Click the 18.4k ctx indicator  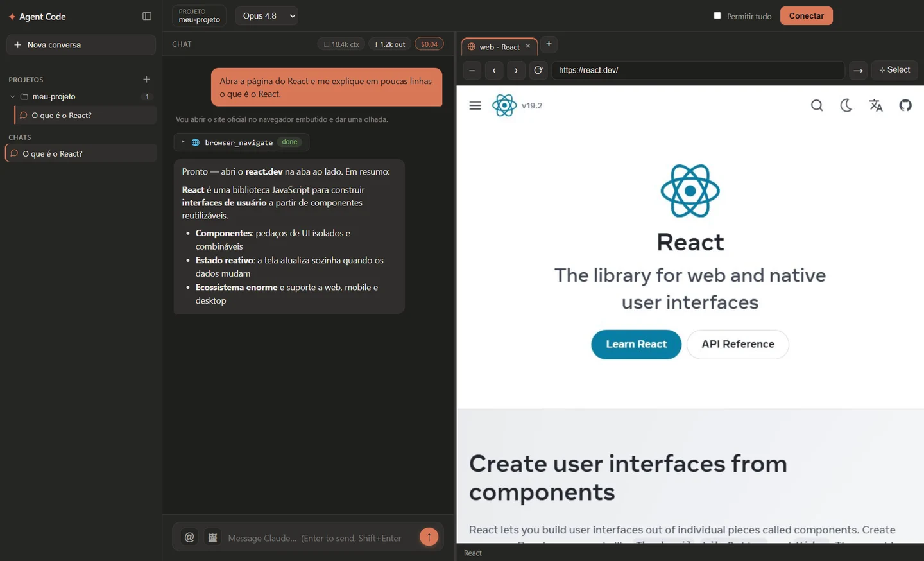341,44
